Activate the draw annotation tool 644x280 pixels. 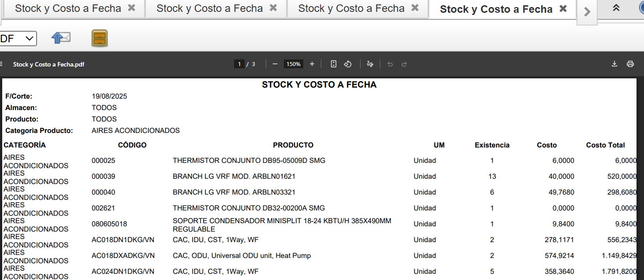click(370, 64)
